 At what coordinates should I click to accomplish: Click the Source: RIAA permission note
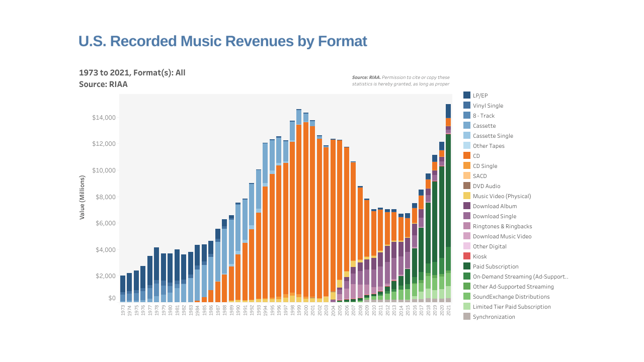pos(400,80)
